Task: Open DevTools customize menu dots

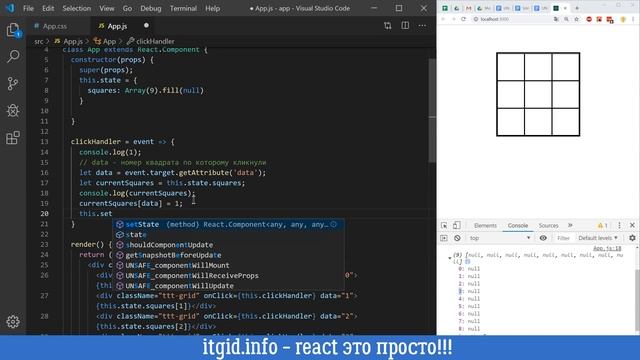Action: coord(619,225)
